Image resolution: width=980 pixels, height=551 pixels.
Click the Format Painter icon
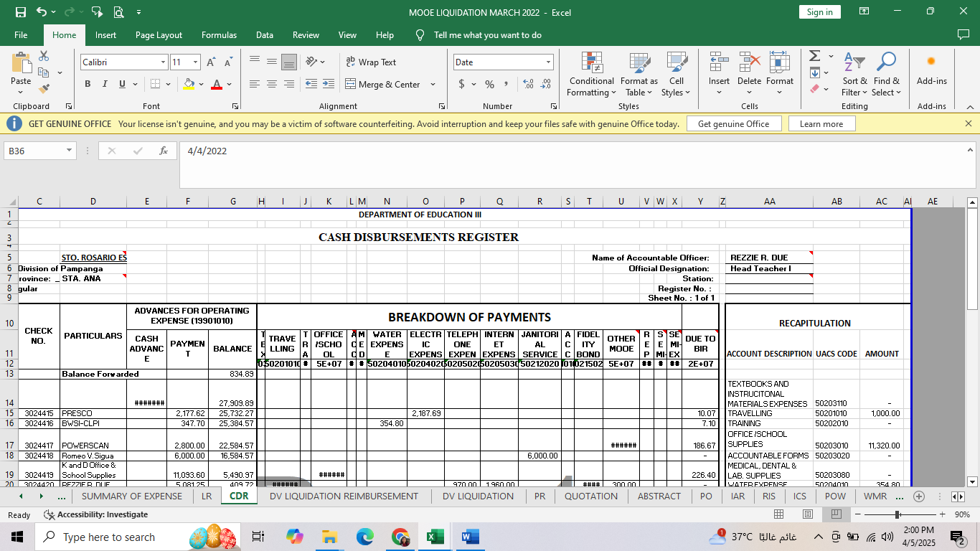(44, 89)
